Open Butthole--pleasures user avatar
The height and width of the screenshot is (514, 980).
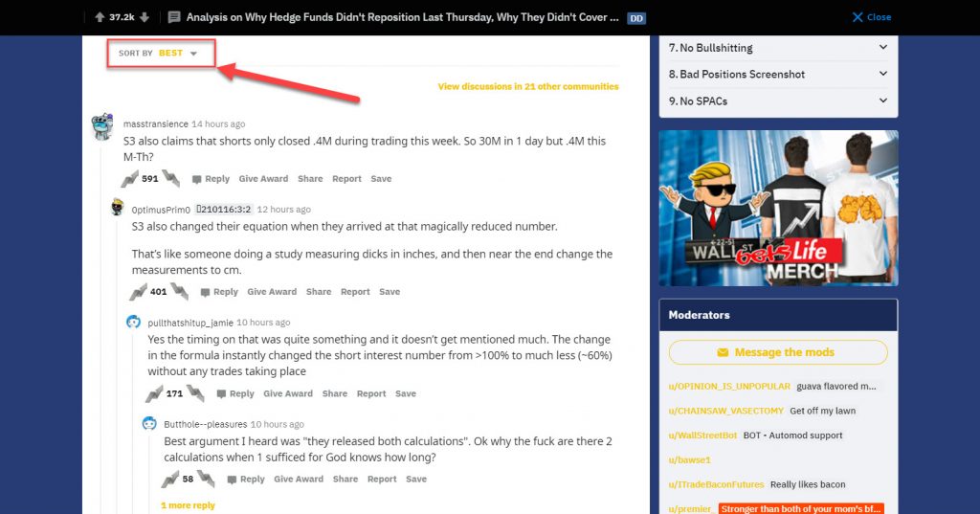point(149,423)
